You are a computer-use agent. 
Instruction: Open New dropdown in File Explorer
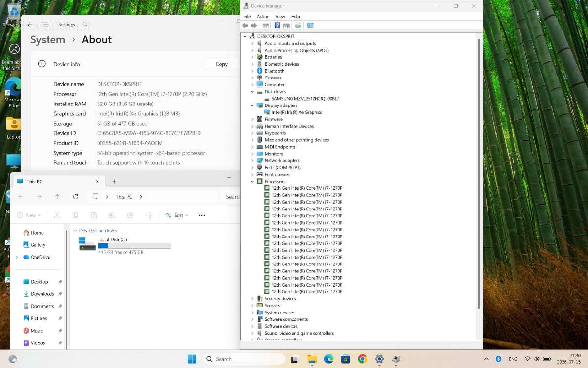coord(28,215)
